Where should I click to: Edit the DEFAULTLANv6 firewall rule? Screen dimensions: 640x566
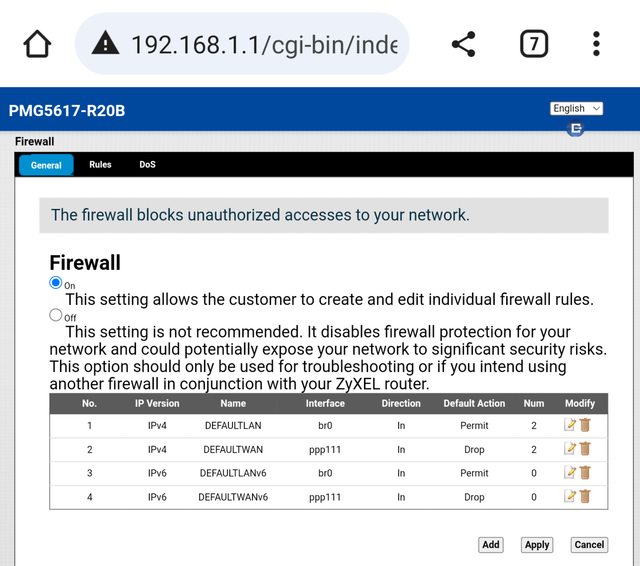[570, 473]
